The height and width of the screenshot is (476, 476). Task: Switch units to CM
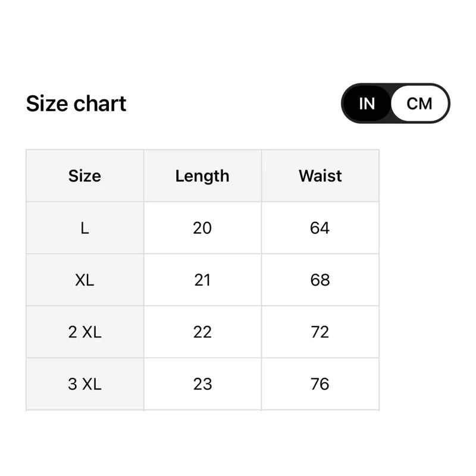419,104
